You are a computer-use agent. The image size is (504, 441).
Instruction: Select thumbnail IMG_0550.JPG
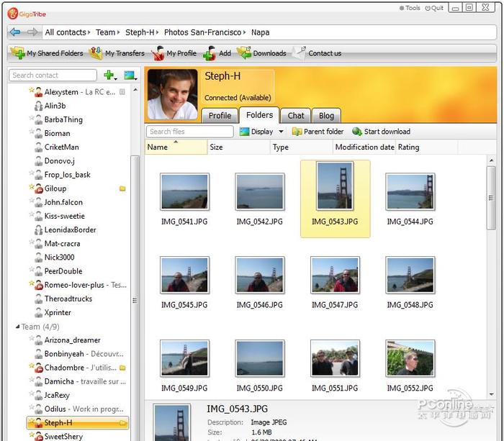[260, 358]
